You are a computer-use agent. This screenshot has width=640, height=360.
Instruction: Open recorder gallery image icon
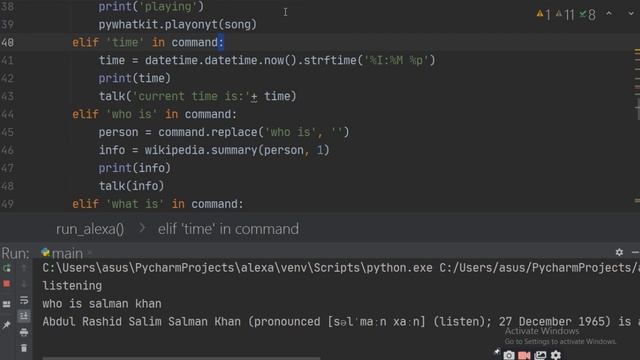(x=540, y=355)
